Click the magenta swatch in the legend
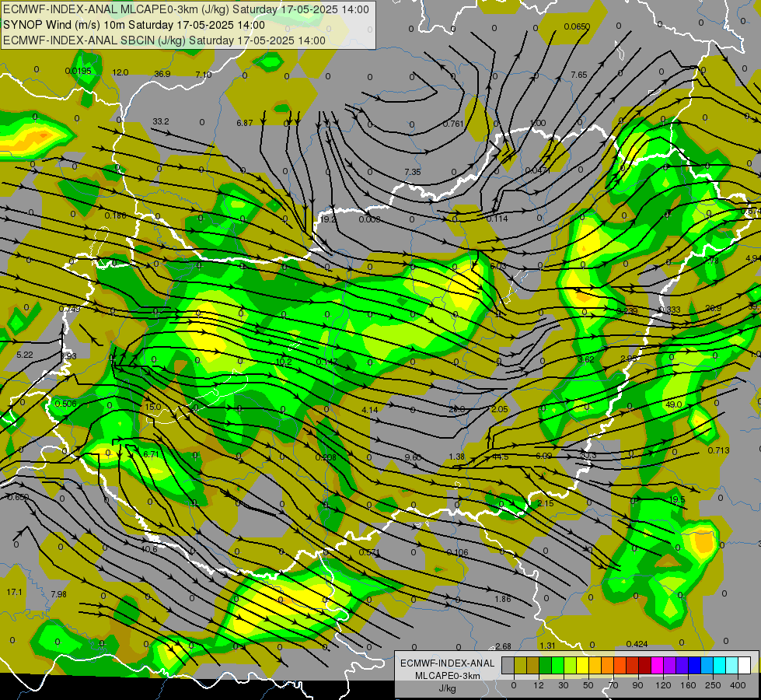This screenshot has width=761, height=700. tap(657, 665)
